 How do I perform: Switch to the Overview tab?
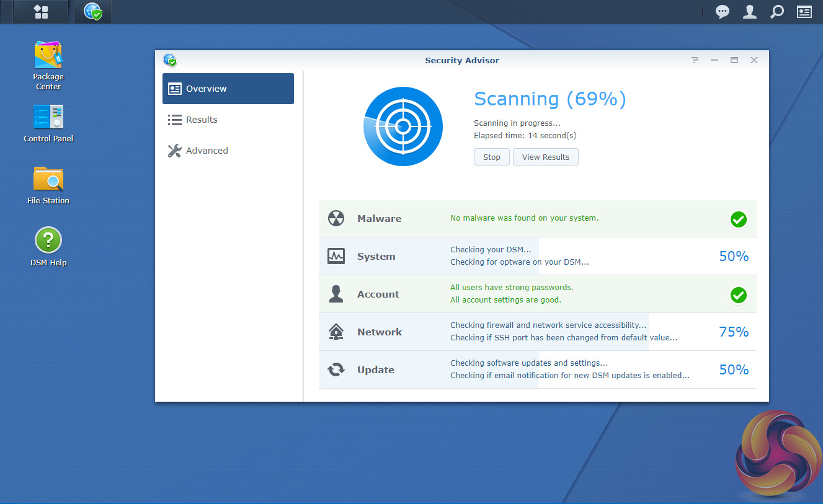coord(228,89)
